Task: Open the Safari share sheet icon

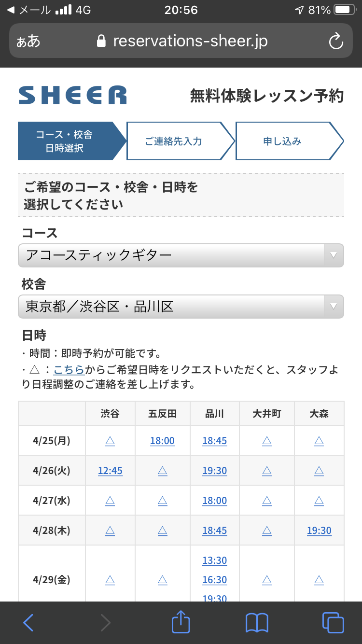Action: click(181, 621)
